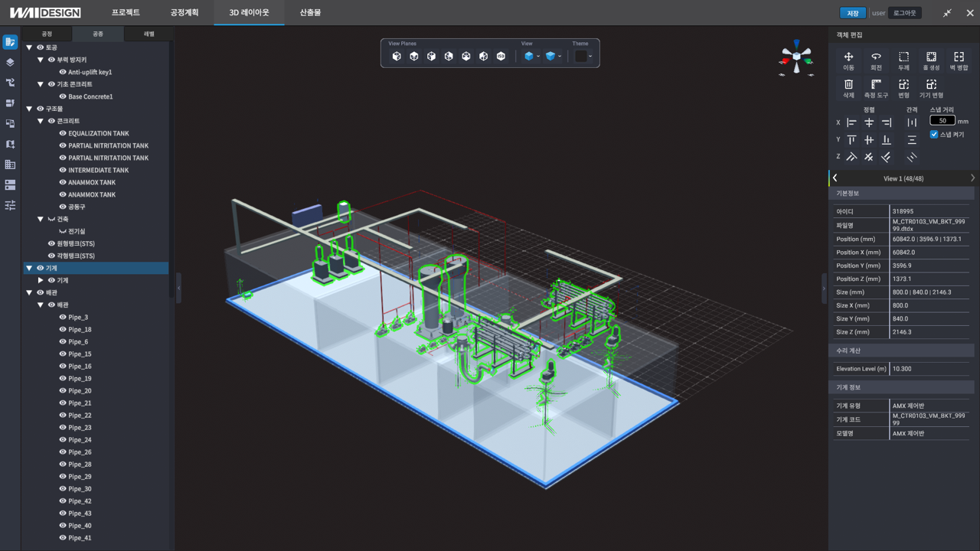Viewport: 980px width, 551px height.
Task: Switch to the 공종 panel tab
Action: (x=98, y=34)
